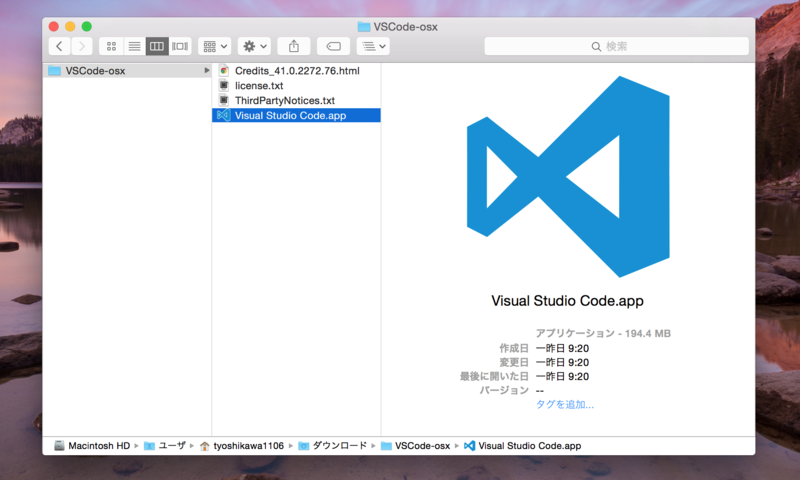Image resolution: width=800 pixels, height=480 pixels.
Task: Click the バージョン -- value
Action: [x=540, y=391]
